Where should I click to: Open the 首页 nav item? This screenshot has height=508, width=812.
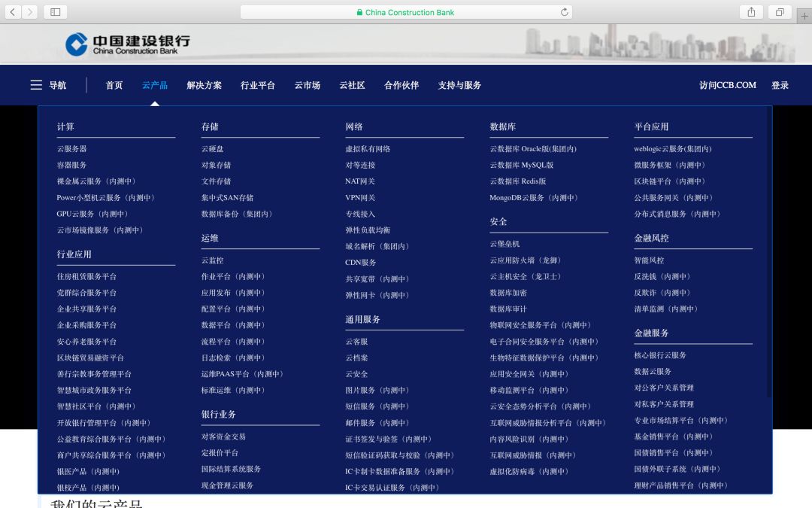tap(114, 85)
